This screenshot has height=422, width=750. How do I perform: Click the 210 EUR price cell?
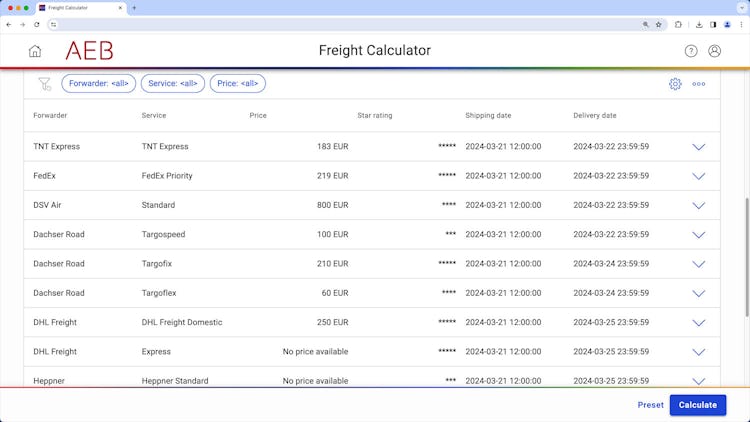pyautogui.click(x=332, y=264)
